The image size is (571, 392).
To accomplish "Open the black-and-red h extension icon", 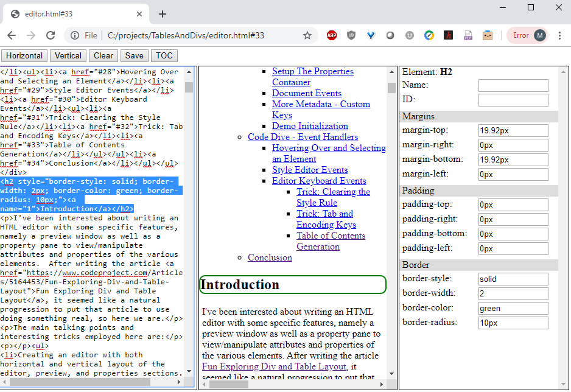I will [x=448, y=35].
